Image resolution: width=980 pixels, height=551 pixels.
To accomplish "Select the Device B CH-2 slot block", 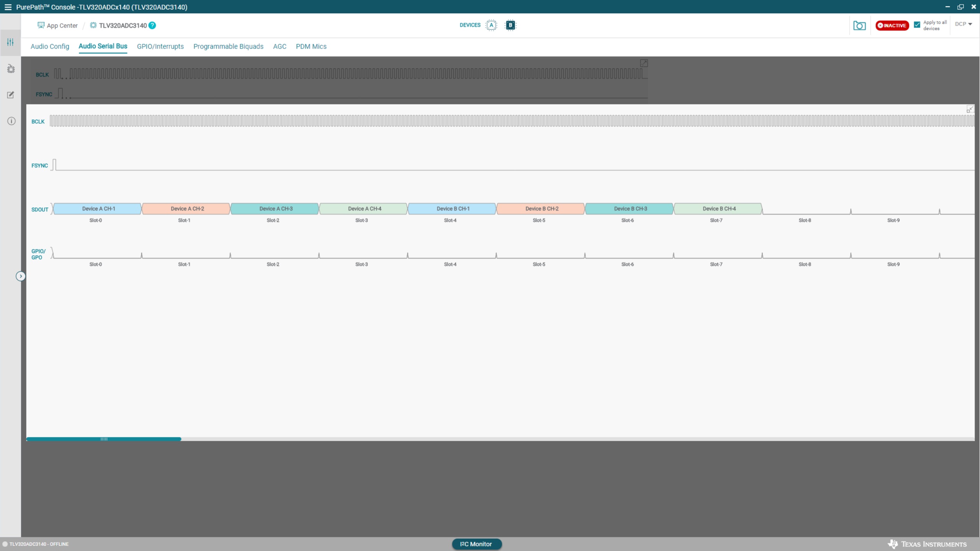I will pyautogui.click(x=541, y=209).
